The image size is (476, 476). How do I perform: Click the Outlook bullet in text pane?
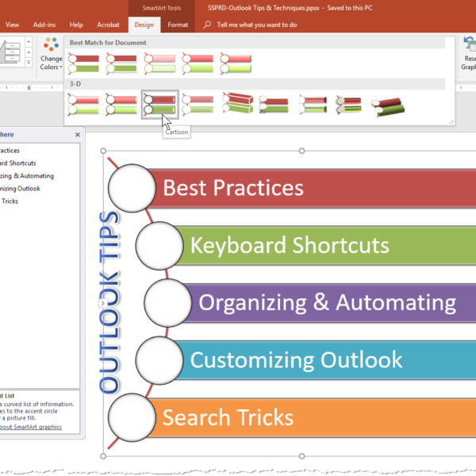[21, 189]
